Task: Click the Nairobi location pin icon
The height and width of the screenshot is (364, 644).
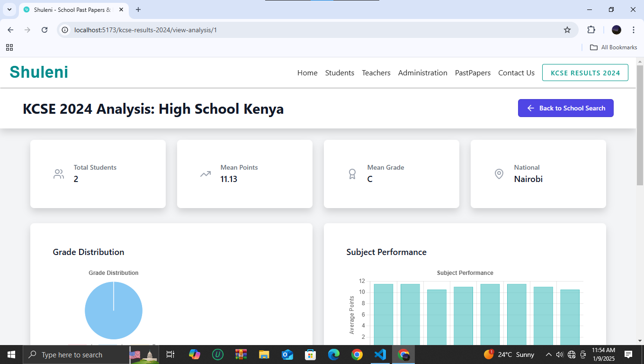Action: pyautogui.click(x=499, y=174)
